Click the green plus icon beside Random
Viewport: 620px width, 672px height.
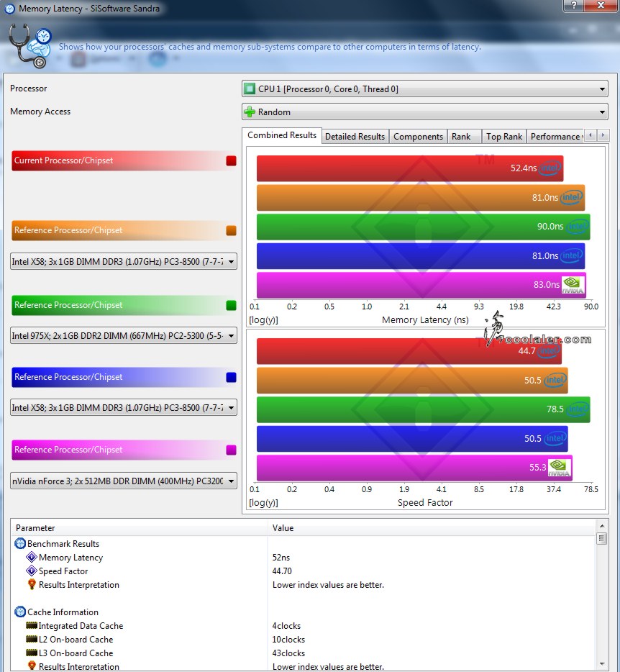point(250,112)
